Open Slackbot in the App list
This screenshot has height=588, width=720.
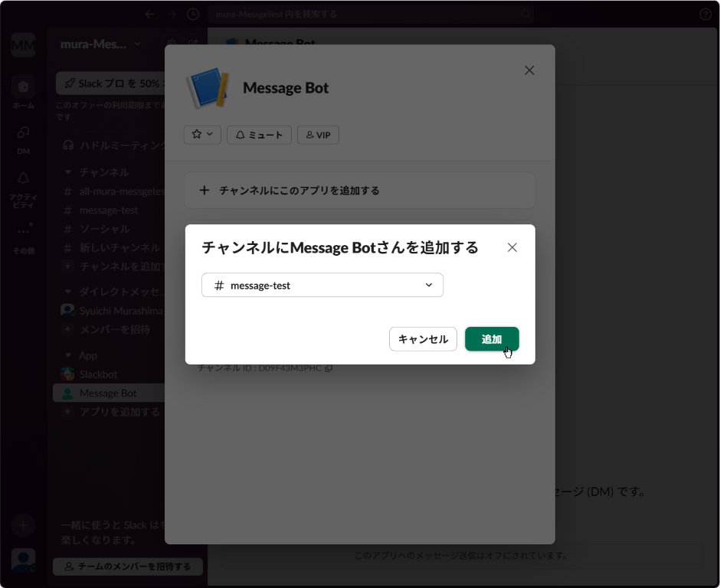[x=109, y=374]
